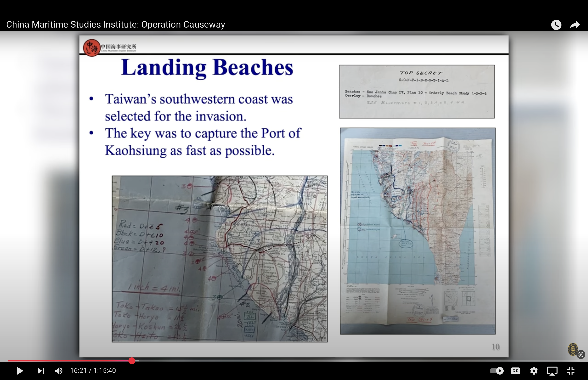
Task: Cast video with AirPlay icon
Action: pyautogui.click(x=552, y=371)
